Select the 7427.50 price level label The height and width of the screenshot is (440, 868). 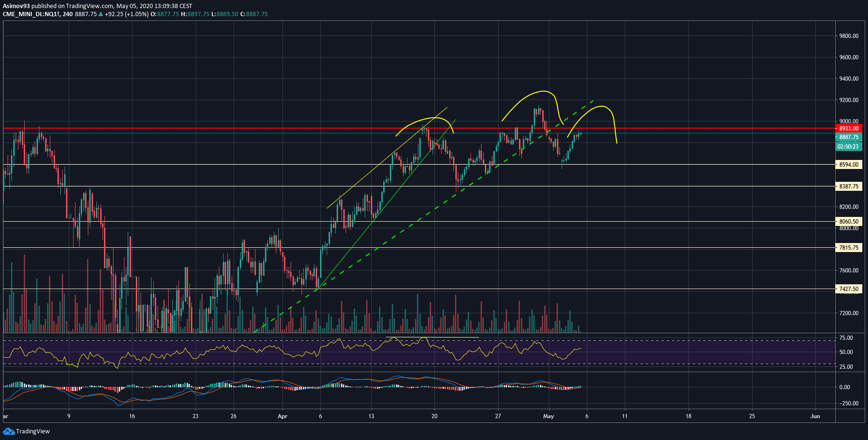click(849, 289)
